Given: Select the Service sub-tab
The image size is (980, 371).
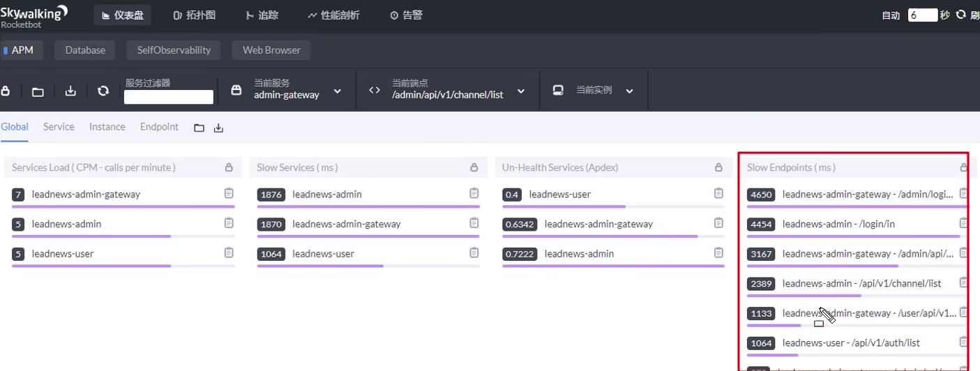Looking at the screenshot, I should coord(59,127).
